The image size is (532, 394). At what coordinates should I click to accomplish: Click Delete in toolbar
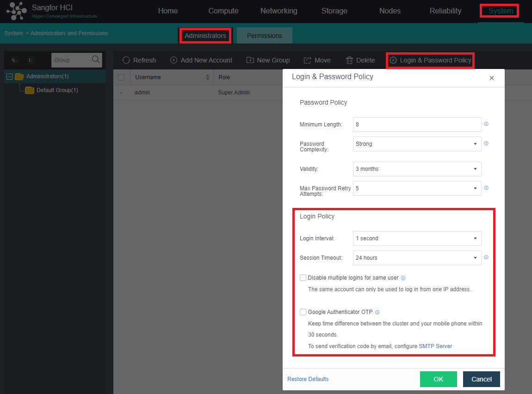pyautogui.click(x=360, y=60)
